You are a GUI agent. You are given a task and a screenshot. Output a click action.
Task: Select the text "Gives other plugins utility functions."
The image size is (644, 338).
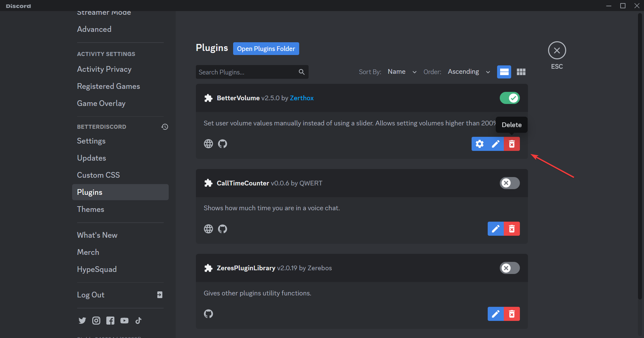[257, 293]
